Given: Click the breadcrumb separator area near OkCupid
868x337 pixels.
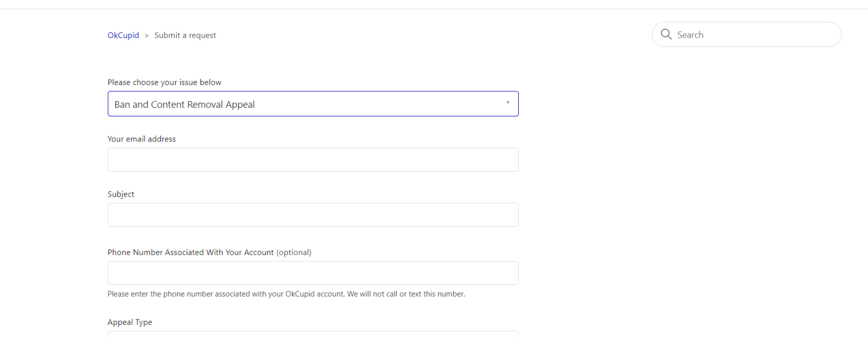Looking at the screenshot, I should (147, 35).
